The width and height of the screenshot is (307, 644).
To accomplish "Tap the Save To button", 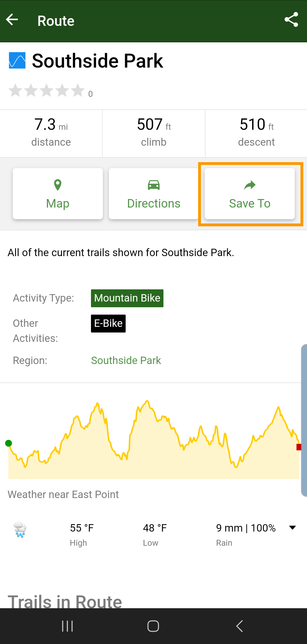I will coord(250,194).
